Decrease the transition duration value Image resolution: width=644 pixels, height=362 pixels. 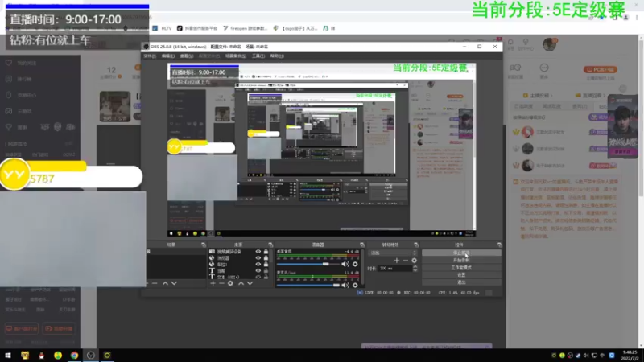(415, 270)
